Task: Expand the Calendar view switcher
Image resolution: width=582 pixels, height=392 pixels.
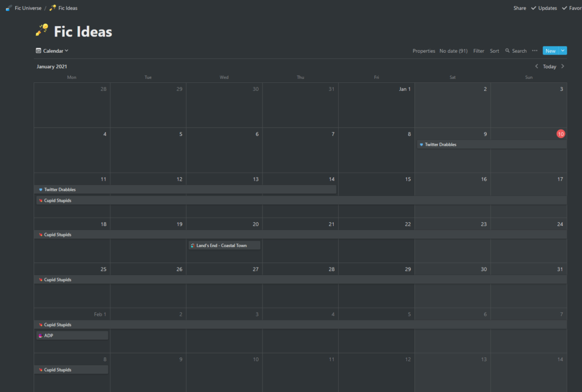Action: 52,51
